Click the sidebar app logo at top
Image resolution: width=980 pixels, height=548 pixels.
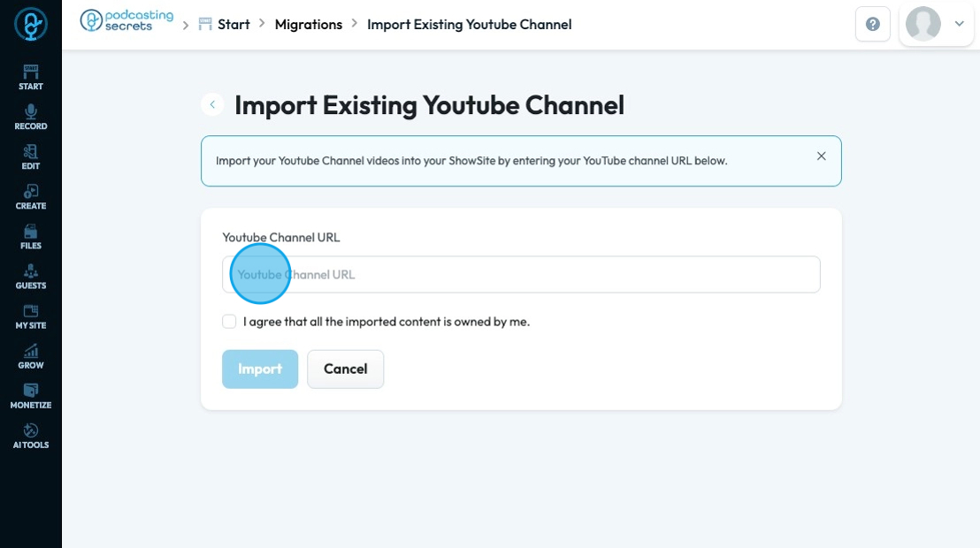pos(31,24)
